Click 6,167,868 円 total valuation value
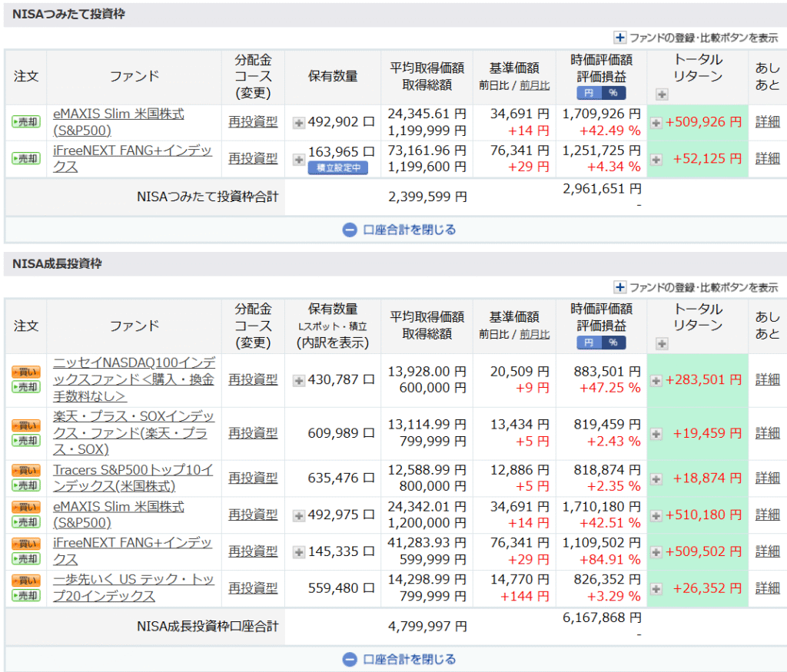The height and width of the screenshot is (672, 787). click(602, 617)
